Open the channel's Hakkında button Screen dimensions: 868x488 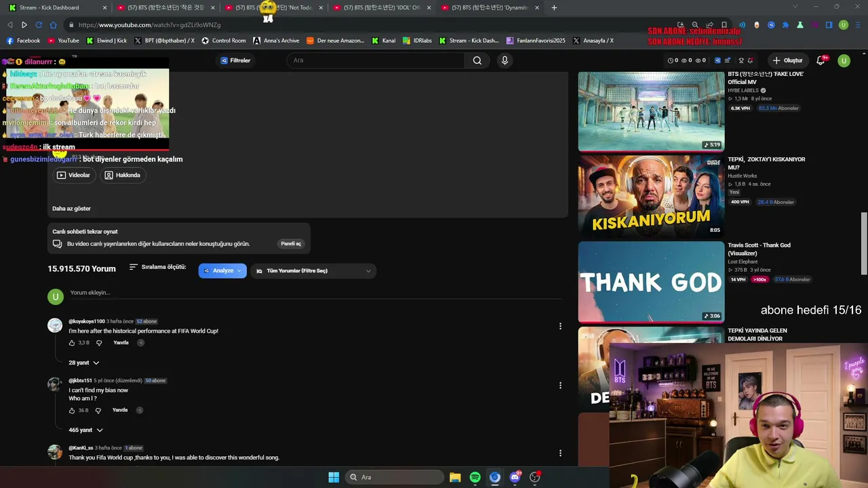123,175
